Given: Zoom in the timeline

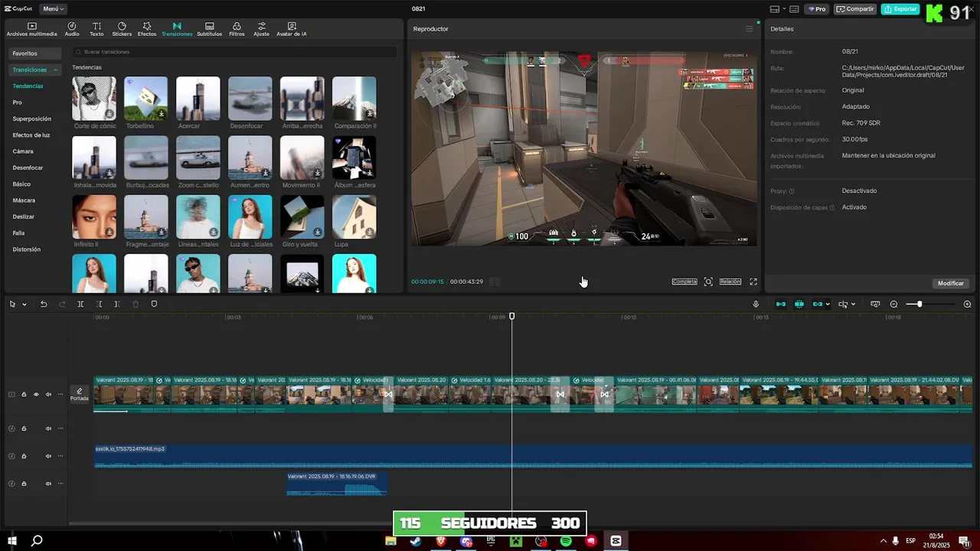Looking at the screenshot, I should [x=967, y=305].
